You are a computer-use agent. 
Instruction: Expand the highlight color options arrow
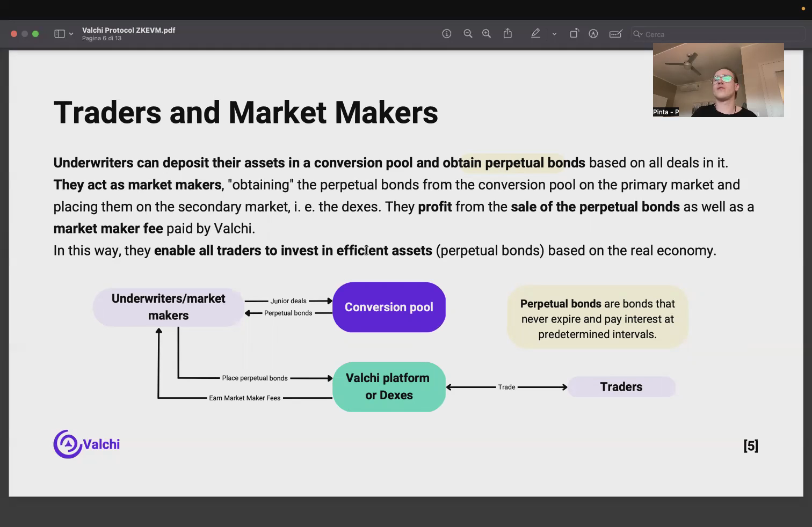pyautogui.click(x=554, y=34)
